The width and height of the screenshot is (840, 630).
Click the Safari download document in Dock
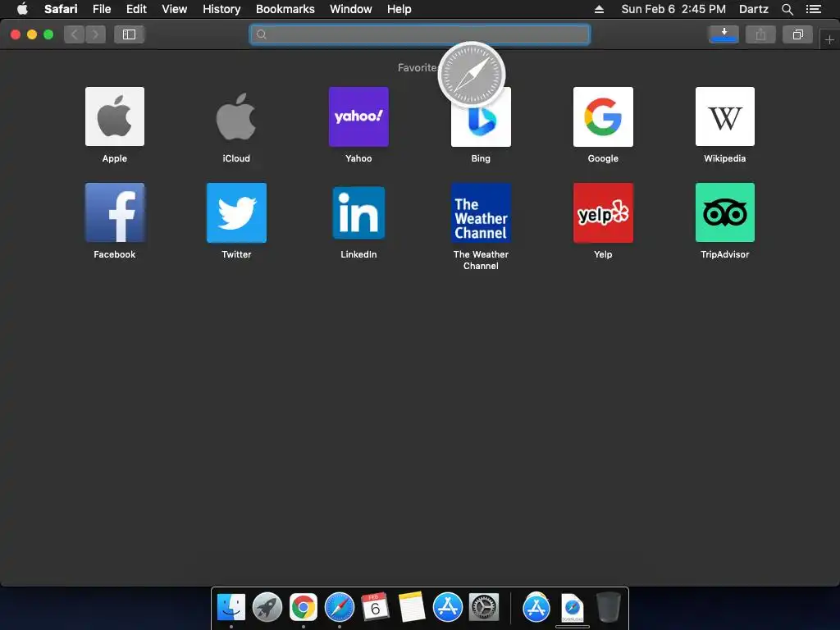click(572, 608)
